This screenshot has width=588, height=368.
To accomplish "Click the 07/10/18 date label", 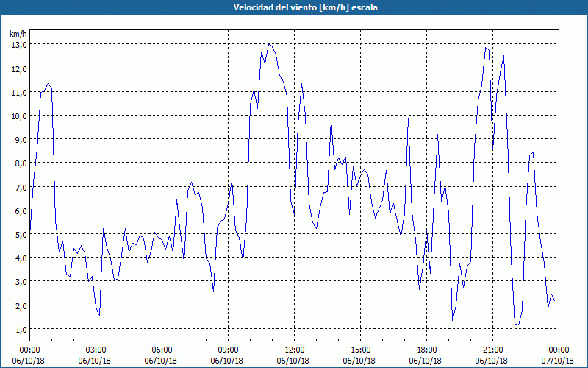I will (558, 361).
